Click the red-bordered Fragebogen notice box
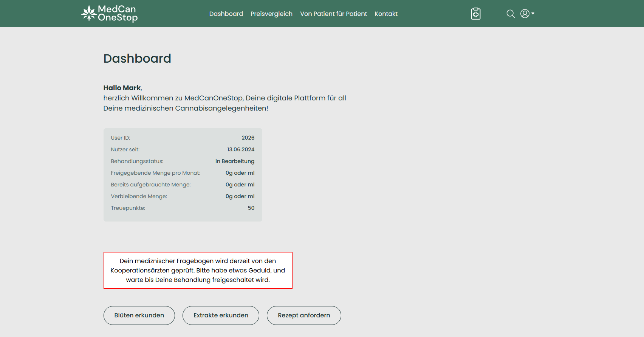Image resolution: width=644 pixels, height=337 pixels. (x=198, y=270)
